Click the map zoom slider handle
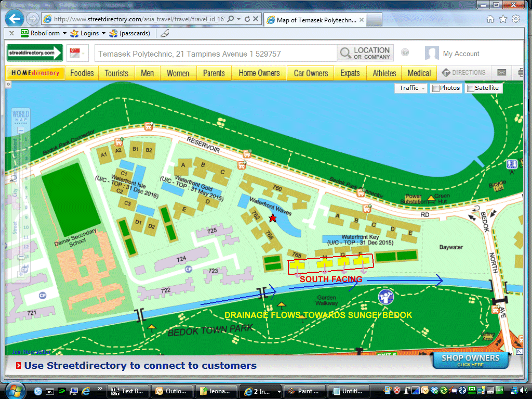532x399 pixels. pos(21,257)
